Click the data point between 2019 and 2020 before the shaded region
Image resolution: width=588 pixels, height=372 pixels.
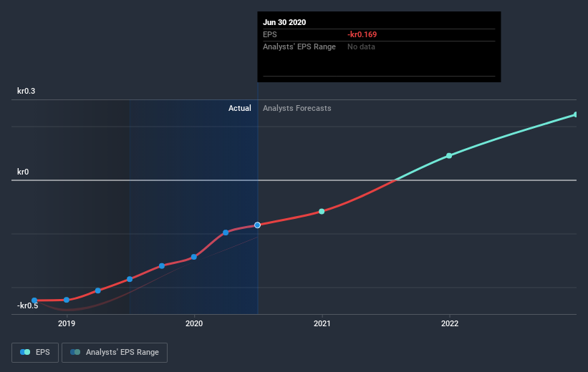(98, 290)
